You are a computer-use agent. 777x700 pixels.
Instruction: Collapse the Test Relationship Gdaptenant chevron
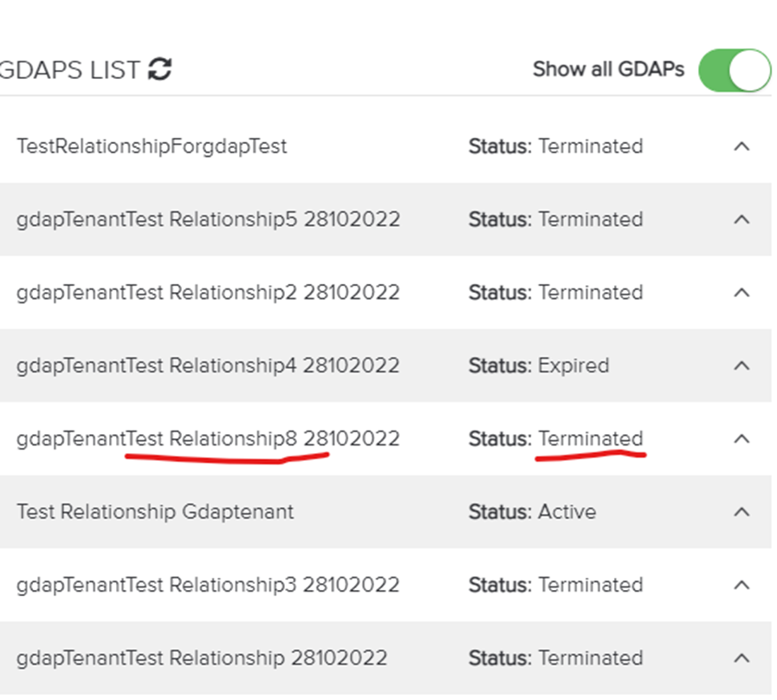click(742, 511)
